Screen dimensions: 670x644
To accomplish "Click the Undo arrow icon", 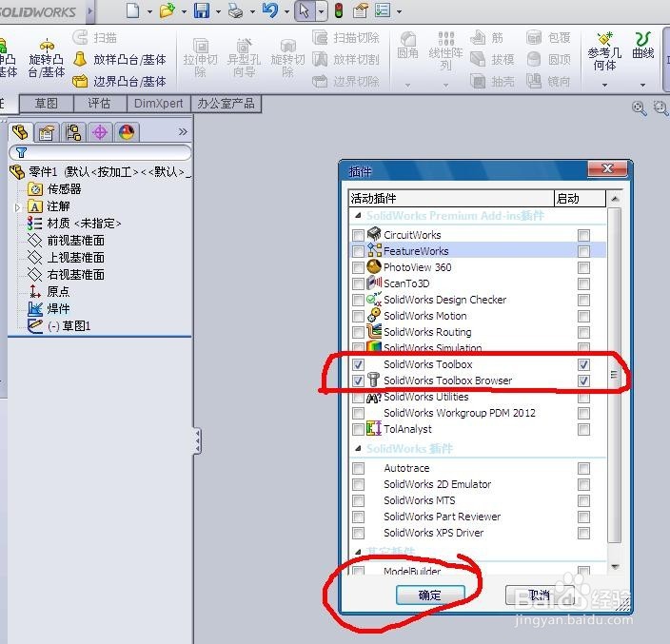I will click(270, 10).
